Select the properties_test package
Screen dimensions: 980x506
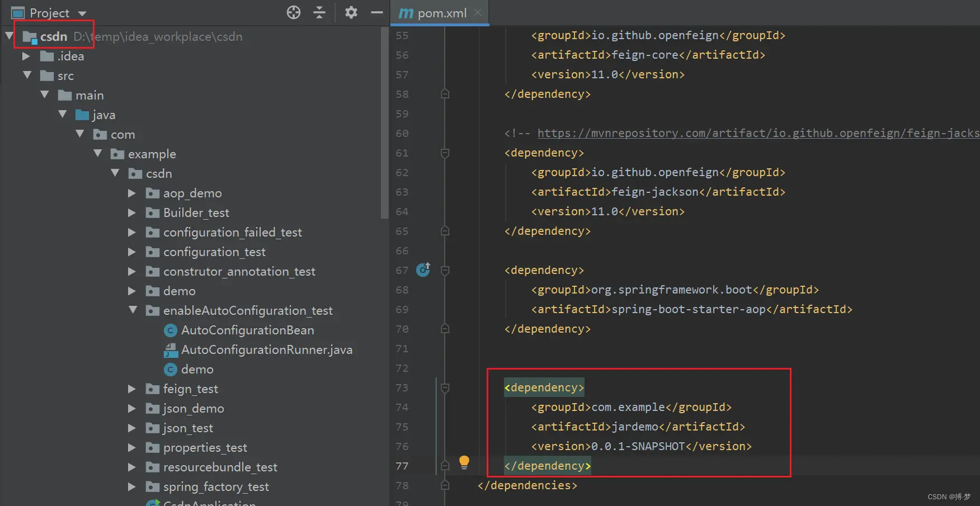coord(205,447)
